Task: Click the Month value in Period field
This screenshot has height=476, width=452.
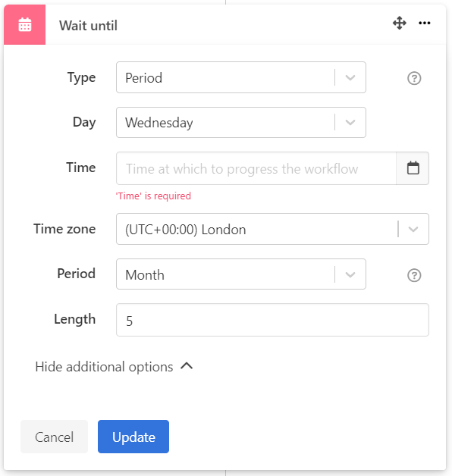Action: (x=145, y=275)
